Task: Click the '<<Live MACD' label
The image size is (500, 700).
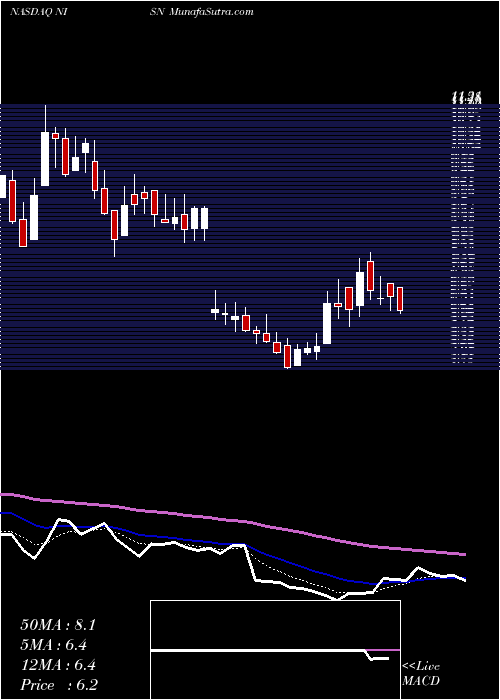Action: [x=421, y=673]
